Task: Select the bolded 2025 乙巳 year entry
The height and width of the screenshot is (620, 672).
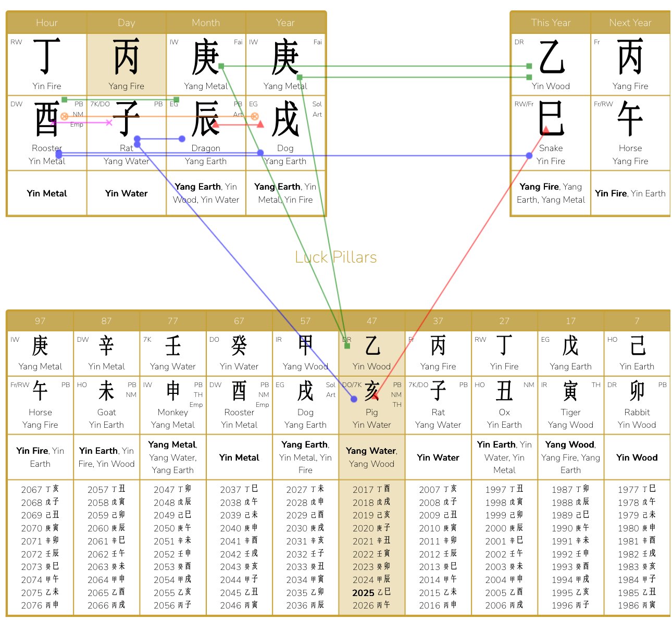Action: (x=371, y=592)
